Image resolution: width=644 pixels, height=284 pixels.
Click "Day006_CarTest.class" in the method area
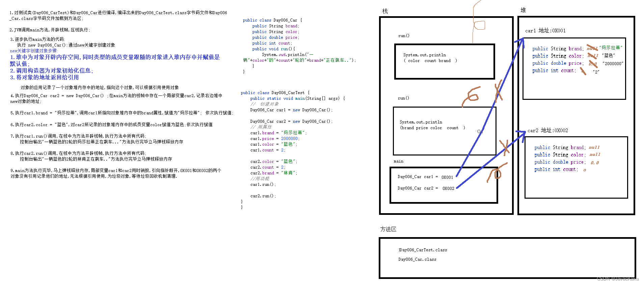click(x=423, y=250)
